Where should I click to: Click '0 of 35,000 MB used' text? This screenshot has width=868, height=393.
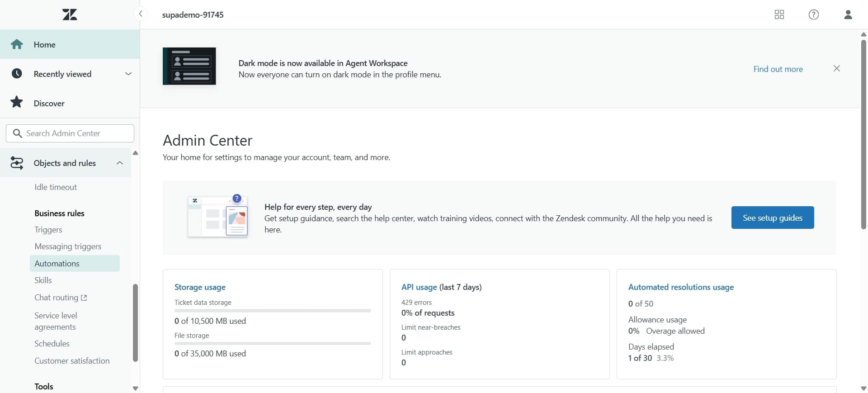tap(210, 354)
